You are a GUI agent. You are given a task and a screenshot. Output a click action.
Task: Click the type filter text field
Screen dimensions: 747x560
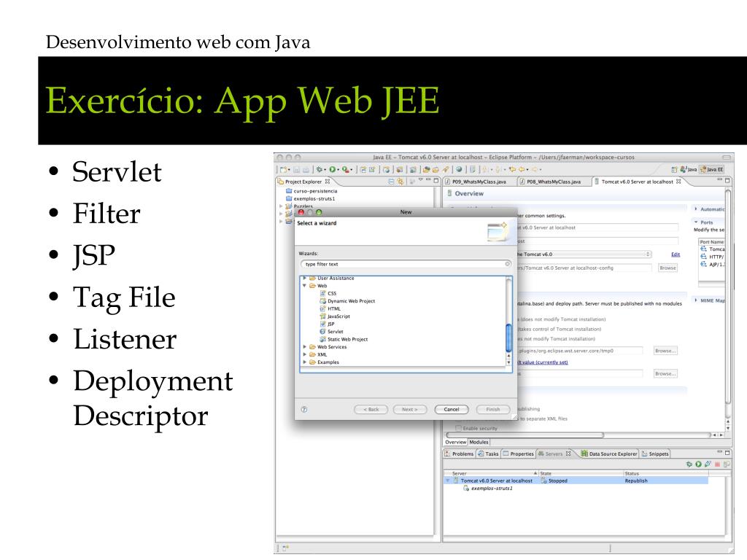[405, 264]
